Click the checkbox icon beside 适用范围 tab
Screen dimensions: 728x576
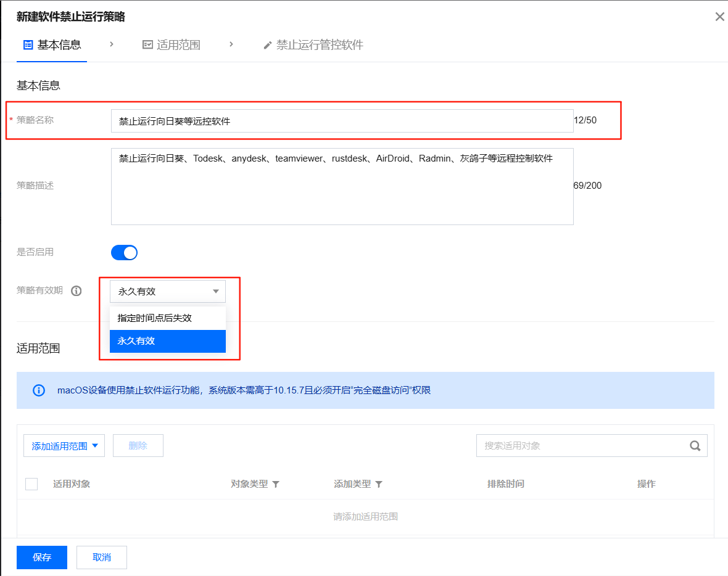(147, 44)
